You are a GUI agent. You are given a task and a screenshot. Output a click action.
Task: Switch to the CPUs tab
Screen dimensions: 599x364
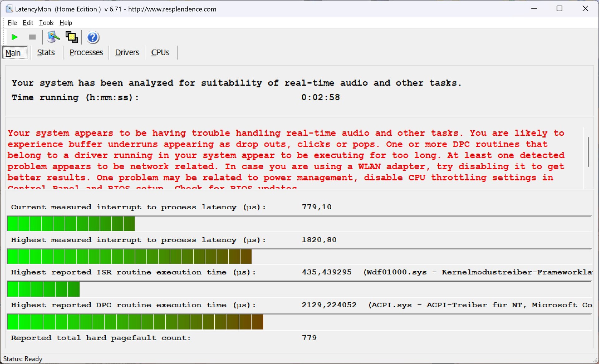pos(160,52)
